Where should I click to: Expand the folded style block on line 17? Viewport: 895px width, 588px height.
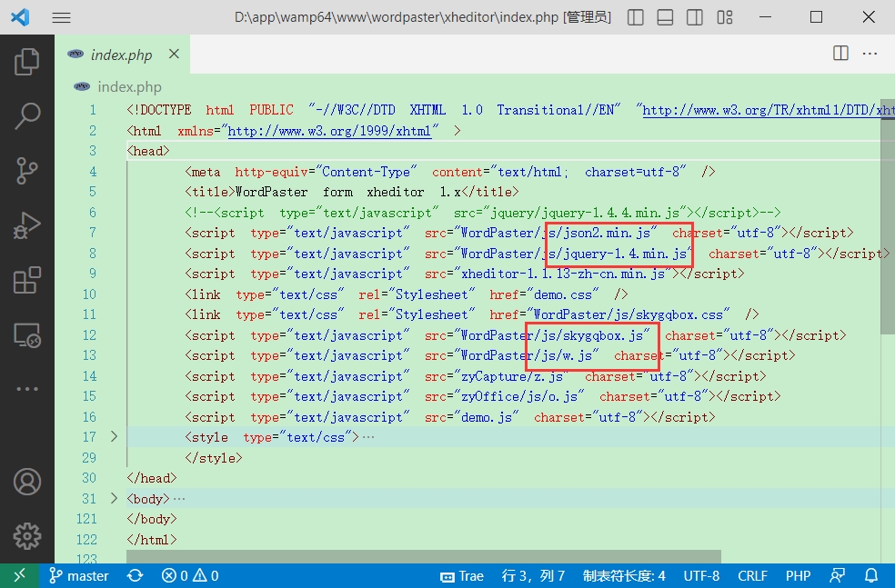tap(114, 437)
